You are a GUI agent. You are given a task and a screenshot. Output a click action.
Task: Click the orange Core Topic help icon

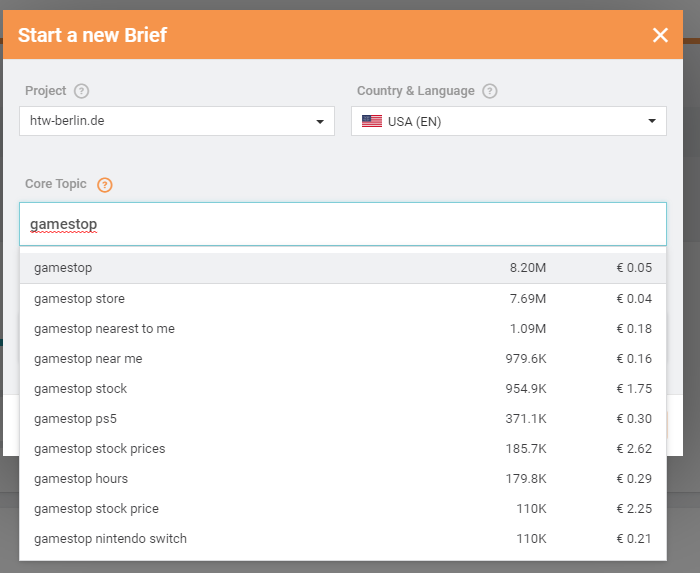tap(105, 184)
